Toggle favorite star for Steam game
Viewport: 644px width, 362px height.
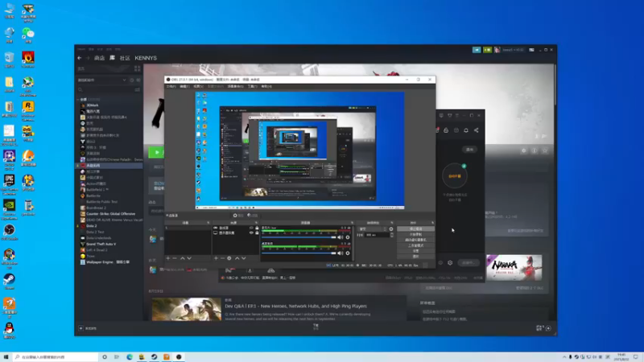(x=545, y=150)
